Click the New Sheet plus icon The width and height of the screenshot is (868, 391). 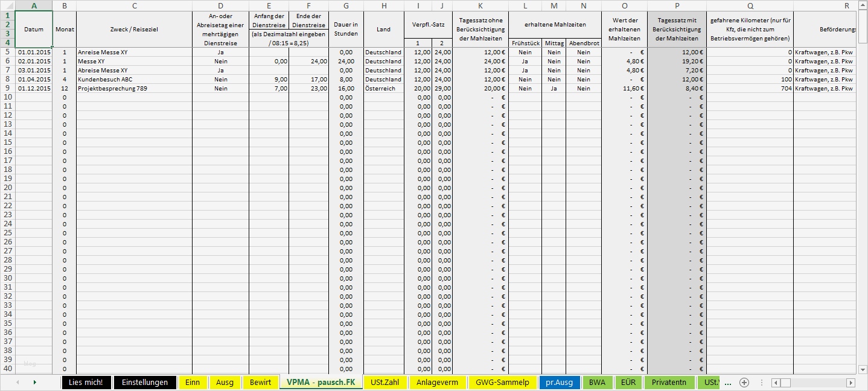coord(743,382)
